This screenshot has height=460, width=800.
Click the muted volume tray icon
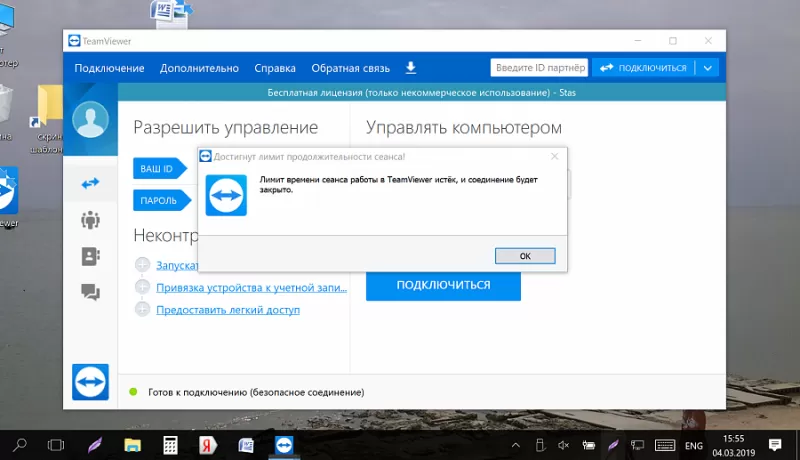click(563, 445)
